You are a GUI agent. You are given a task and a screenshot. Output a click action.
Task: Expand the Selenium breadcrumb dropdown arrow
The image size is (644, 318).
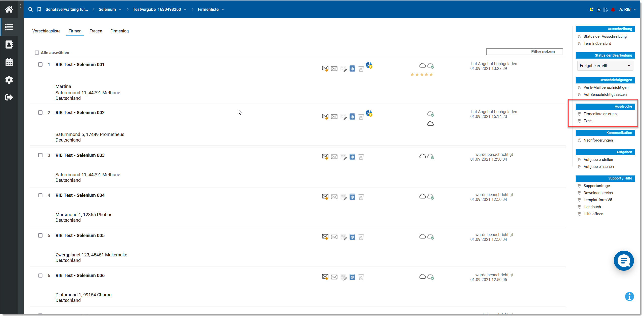click(120, 10)
